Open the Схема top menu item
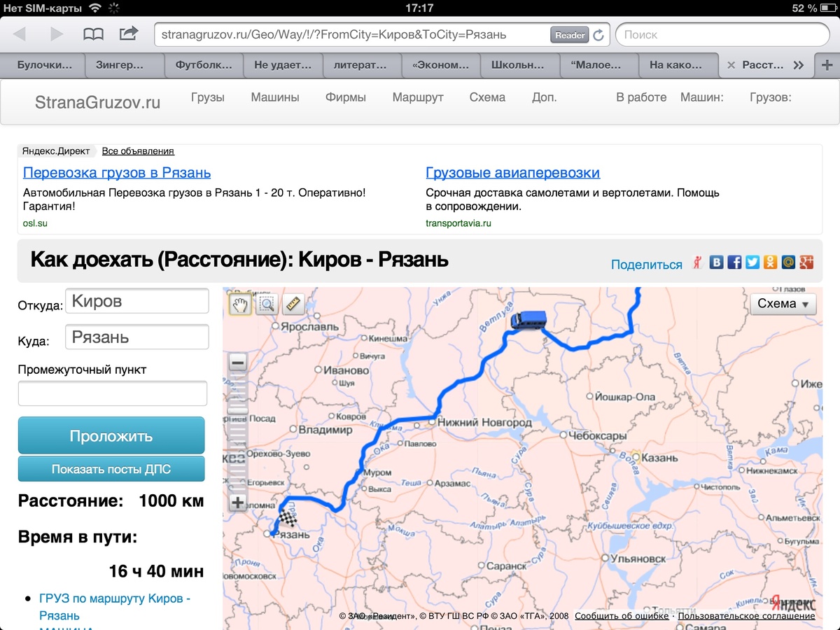The width and height of the screenshot is (840, 630). coord(487,97)
